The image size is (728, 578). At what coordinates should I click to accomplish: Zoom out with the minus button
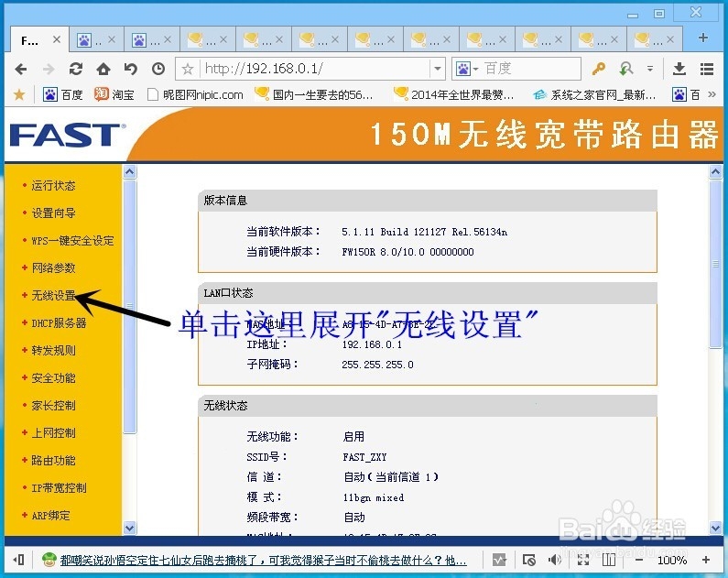(x=639, y=560)
